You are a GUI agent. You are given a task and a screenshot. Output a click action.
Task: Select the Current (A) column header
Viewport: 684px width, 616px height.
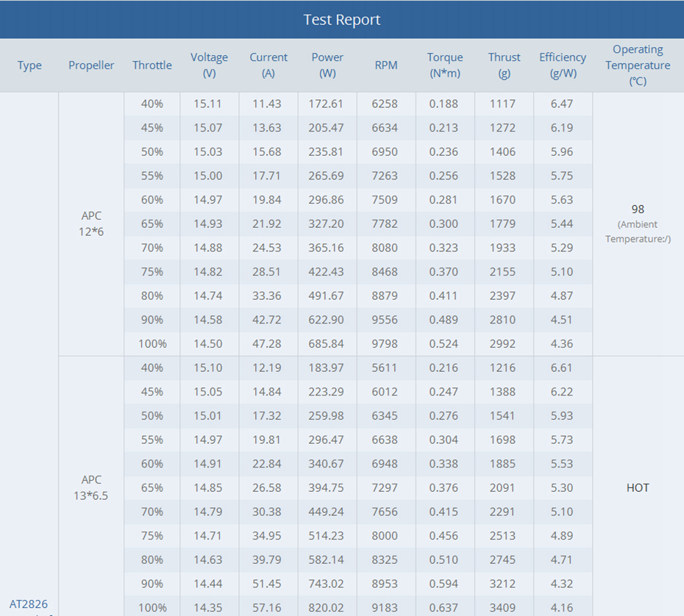[268, 65]
